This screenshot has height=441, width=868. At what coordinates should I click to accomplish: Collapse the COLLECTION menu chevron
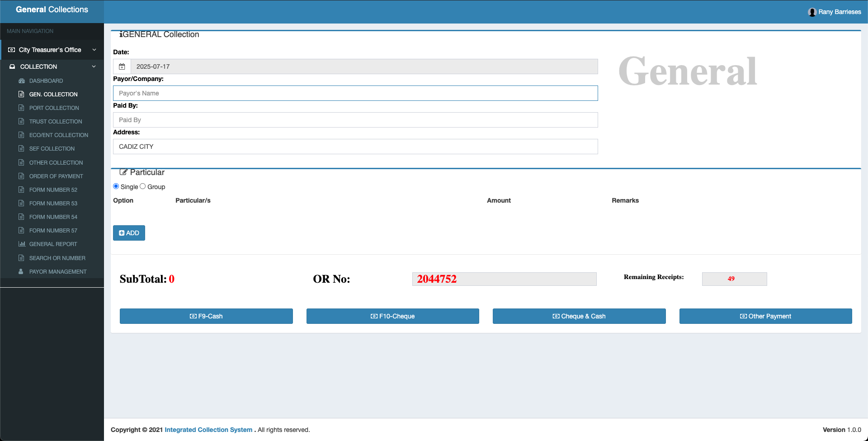[x=94, y=66]
